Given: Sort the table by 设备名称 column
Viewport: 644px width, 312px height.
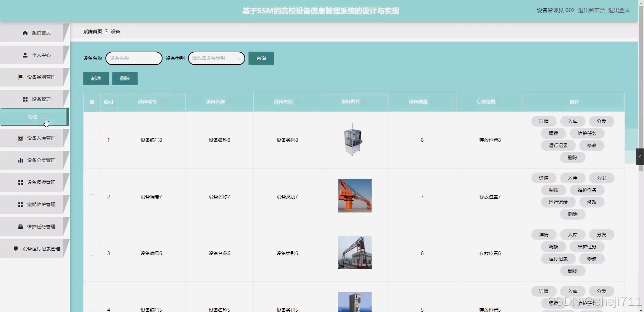Looking at the screenshot, I should tap(229, 102).
